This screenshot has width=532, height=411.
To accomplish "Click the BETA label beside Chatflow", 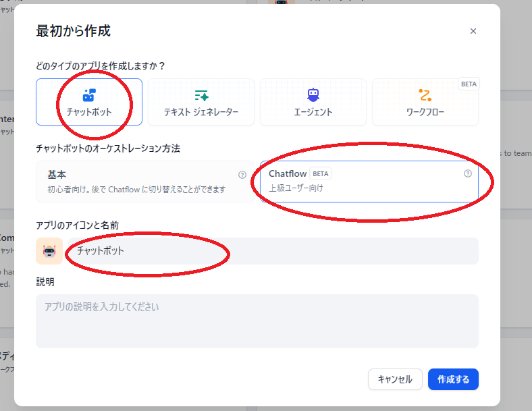I will tap(320, 173).
